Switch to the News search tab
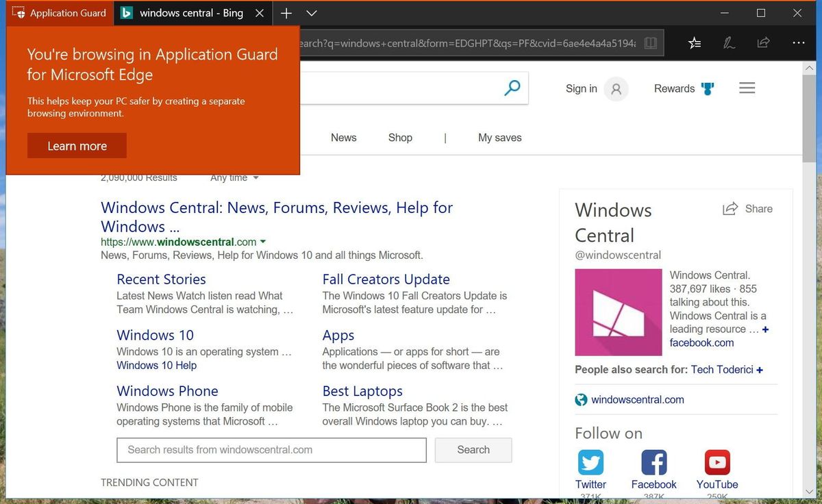Image resolution: width=822 pixels, height=504 pixels. point(343,138)
